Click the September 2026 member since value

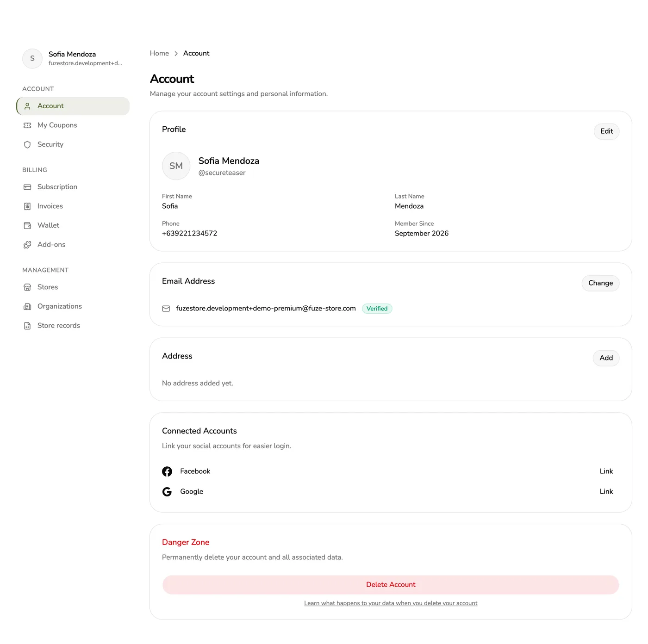[x=421, y=234]
